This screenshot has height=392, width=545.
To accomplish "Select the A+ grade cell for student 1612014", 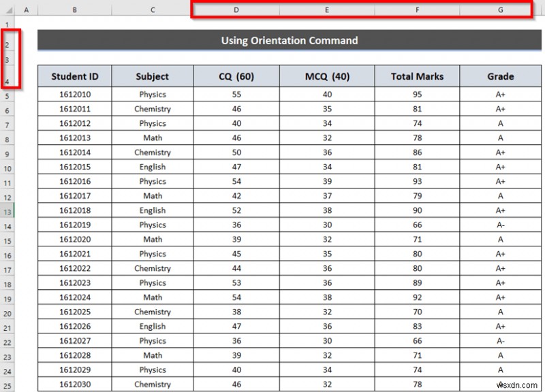I will pyautogui.click(x=500, y=152).
